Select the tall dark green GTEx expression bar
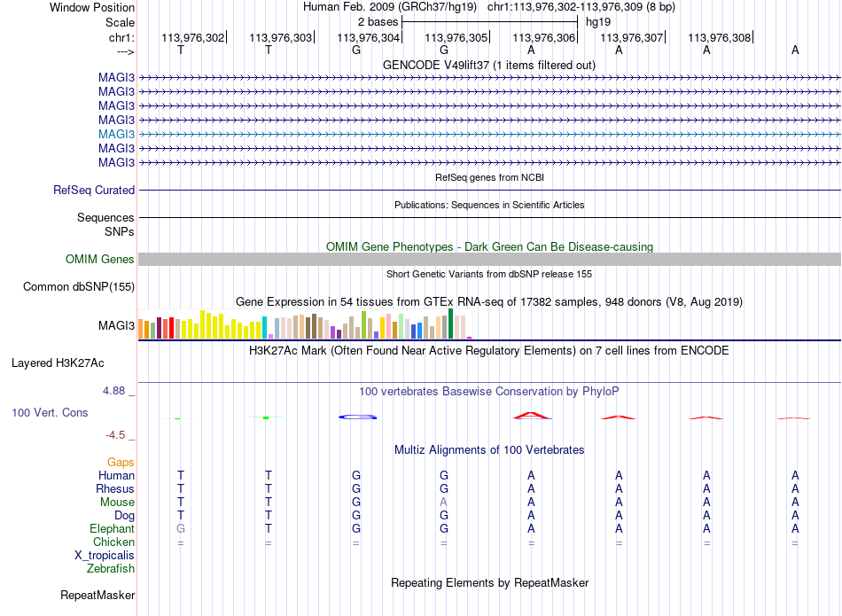 click(x=450, y=324)
